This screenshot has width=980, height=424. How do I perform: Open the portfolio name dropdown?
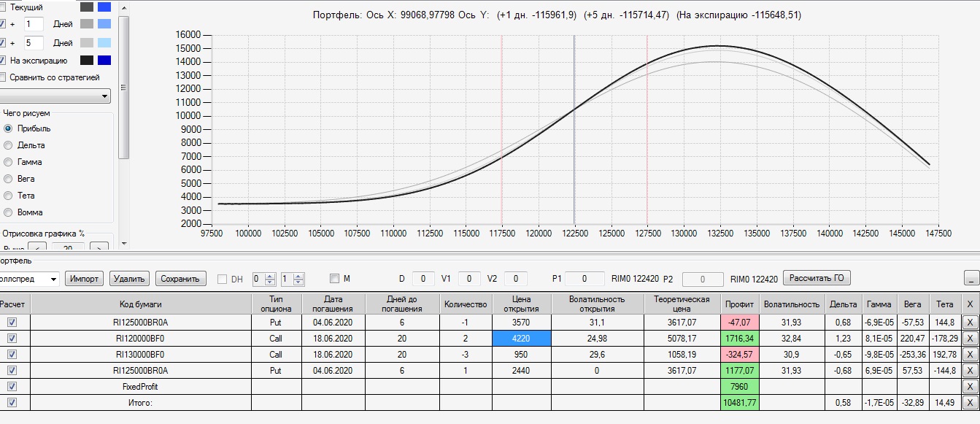pyautogui.click(x=29, y=279)
